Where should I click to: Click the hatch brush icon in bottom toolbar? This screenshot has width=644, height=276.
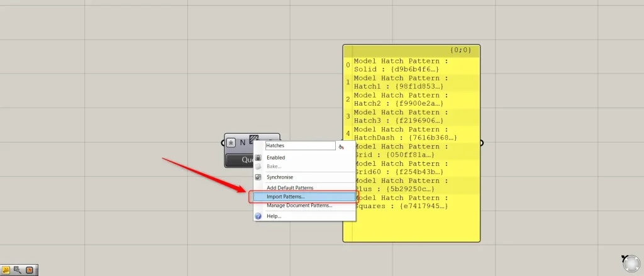[x=17, y=270]
